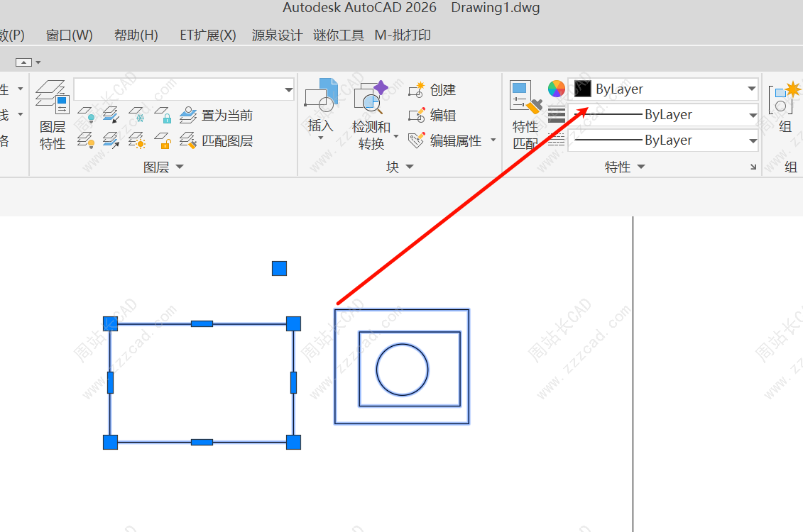Image resolution: width=803 pixels, height=532 pixels.
Task: Click the 创建 create block icon
Action: pos(417,90)
